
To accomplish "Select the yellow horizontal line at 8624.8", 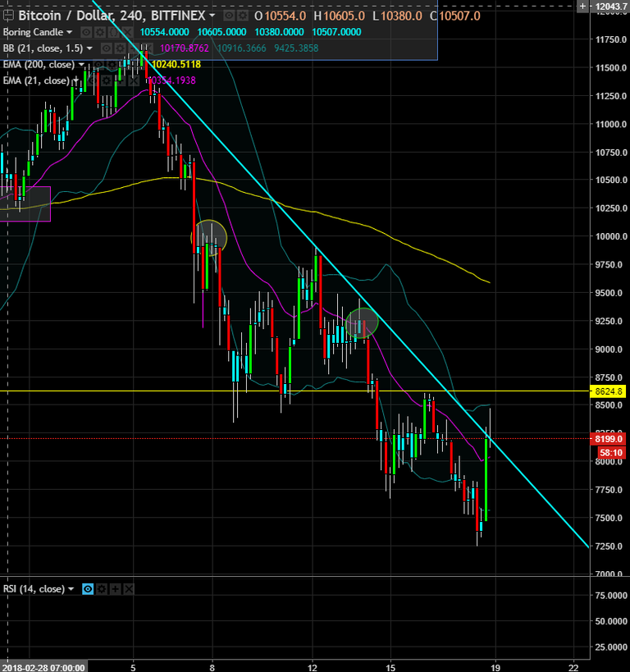I will (294, 391).
